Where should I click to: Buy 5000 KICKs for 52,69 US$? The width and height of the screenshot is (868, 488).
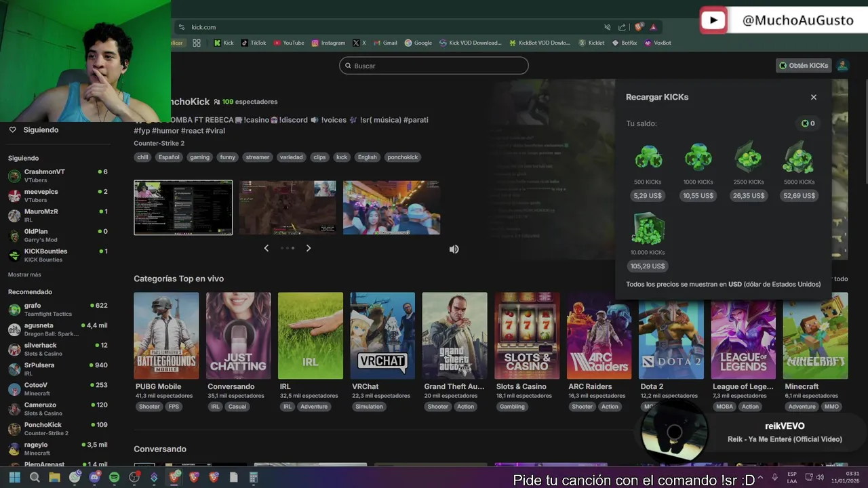tap(799, 195)
